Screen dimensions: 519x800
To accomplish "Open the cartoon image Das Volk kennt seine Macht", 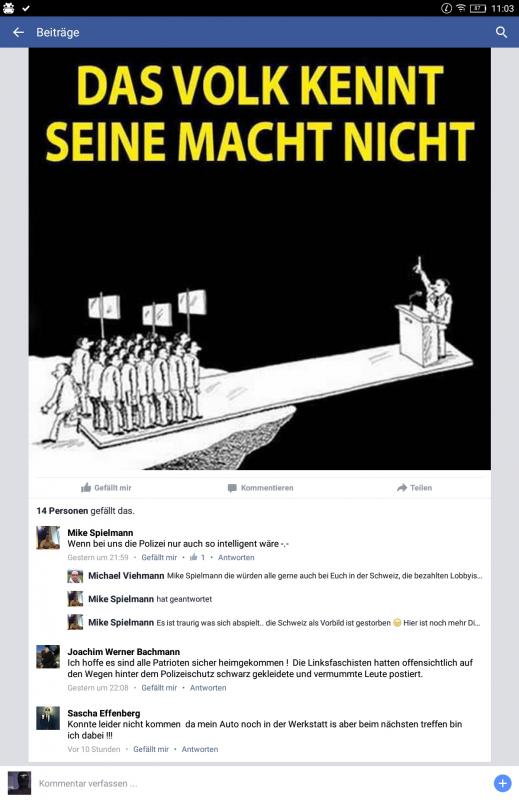I will tap(260, 259).
